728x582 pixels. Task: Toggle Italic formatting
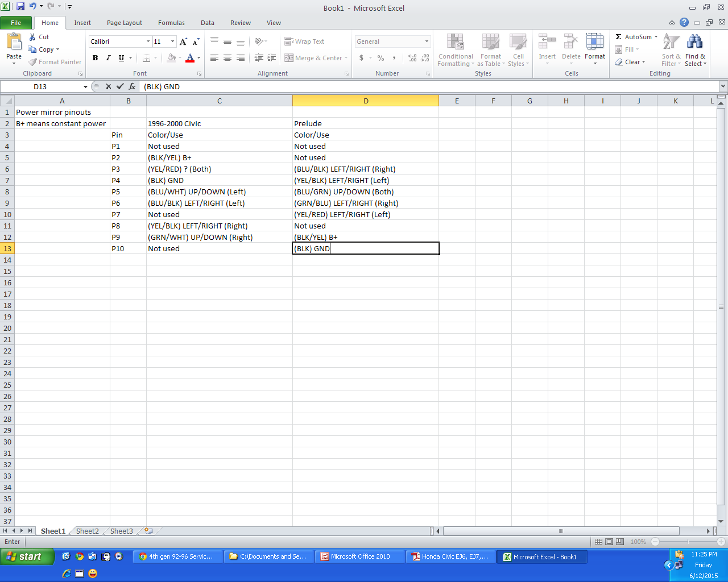108,58
